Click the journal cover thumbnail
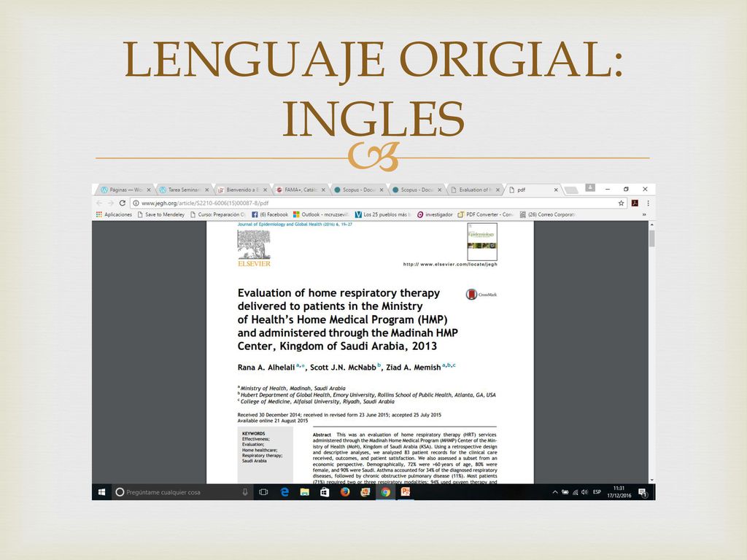Viewport: 747px width, 560px height. 482,241
